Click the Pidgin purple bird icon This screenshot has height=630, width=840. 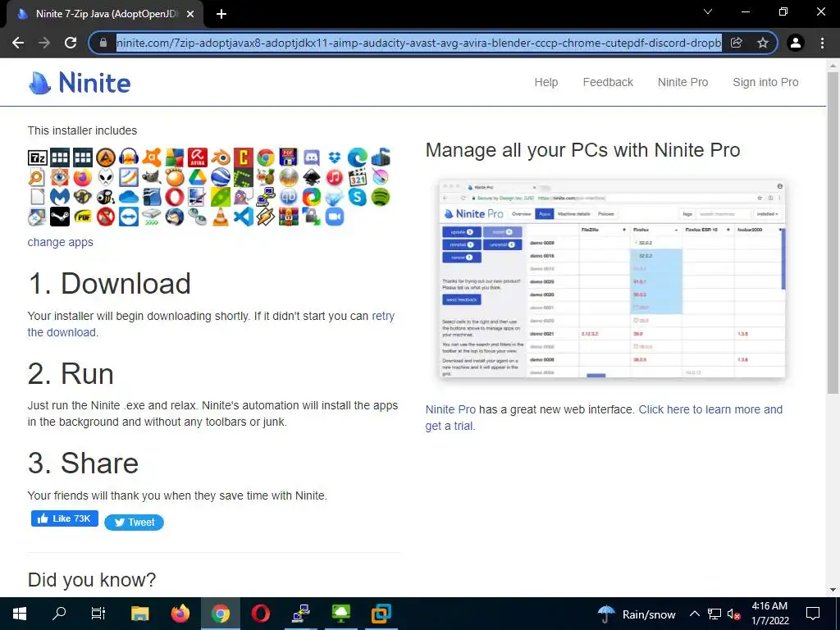point(243,197)
